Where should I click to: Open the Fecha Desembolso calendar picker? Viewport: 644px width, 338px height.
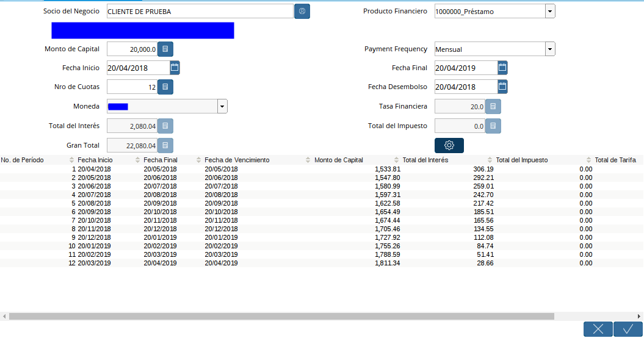point(502,87)
